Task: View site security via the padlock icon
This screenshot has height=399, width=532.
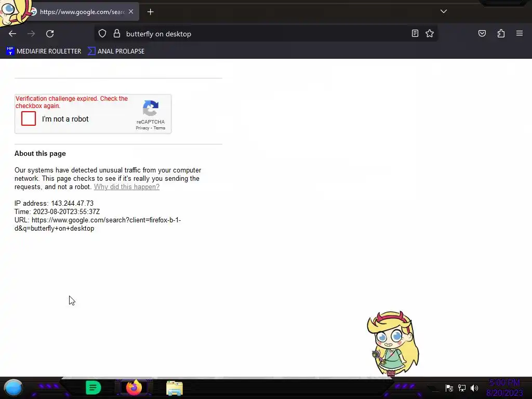Action: pyautogui.click(x=117, y=34)
